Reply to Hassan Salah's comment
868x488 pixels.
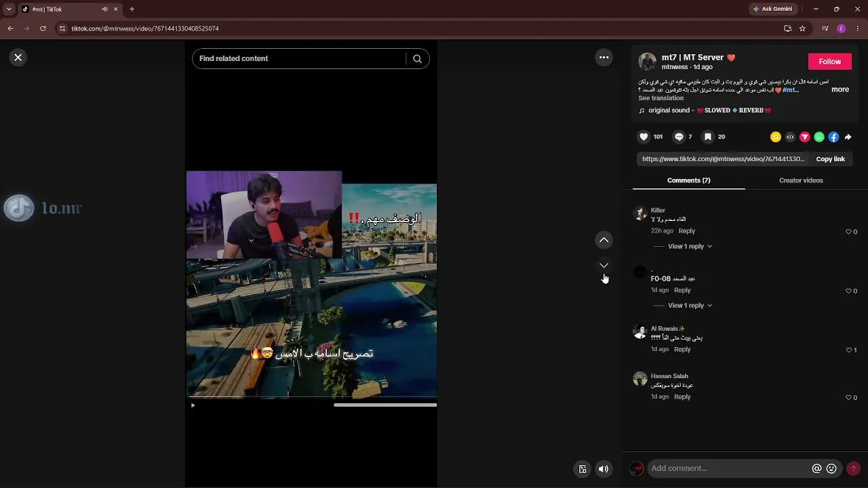(x=682, y=397)
